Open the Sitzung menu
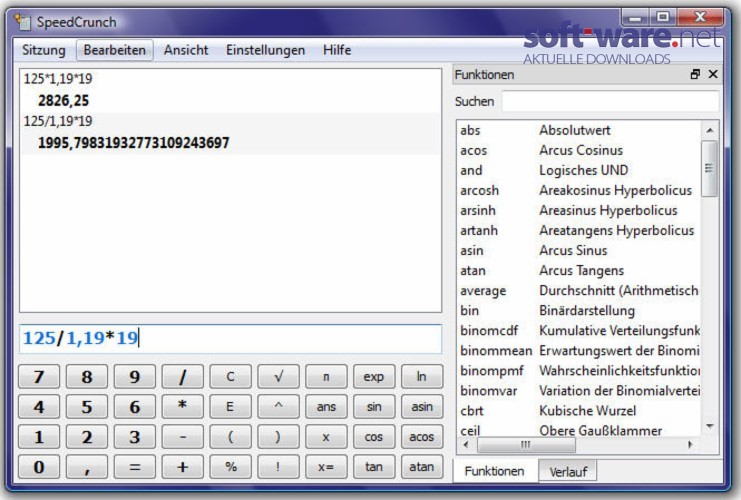 click(x=43, y=50)
